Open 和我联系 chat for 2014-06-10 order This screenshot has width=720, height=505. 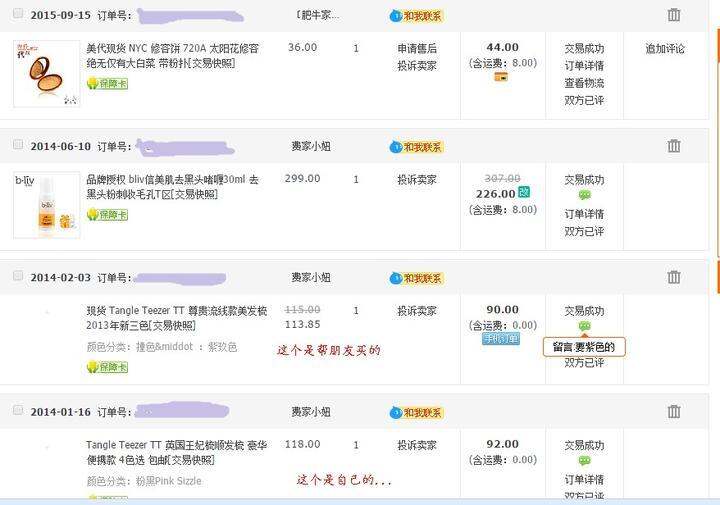point(416,147)
